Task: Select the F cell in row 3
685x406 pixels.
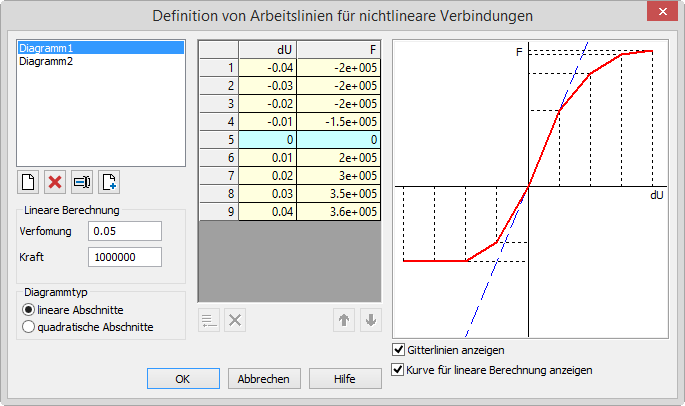Action: pos(339,104)
